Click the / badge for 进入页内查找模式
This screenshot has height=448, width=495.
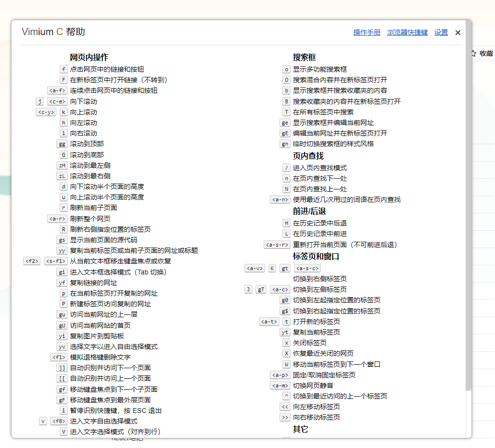287,167
